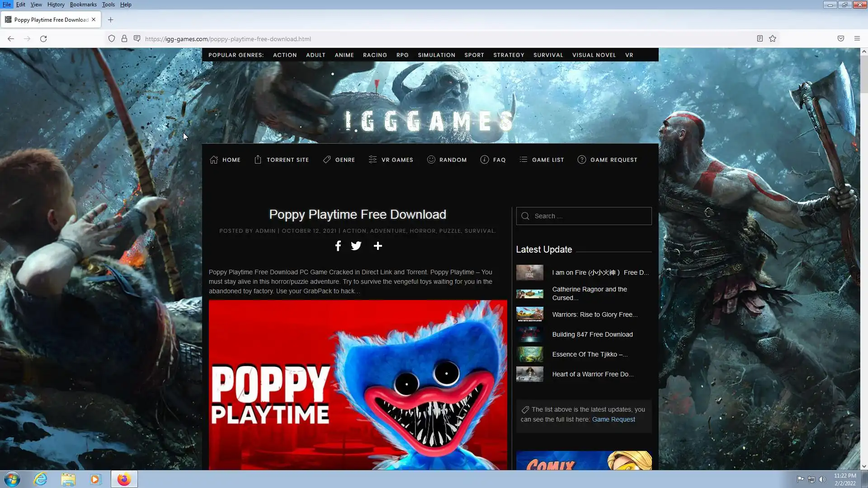Image resolution: width=868 pixels, height=488 pixels.
Task: Reload the current page
Action: pyautogui.click(x=43, y=39)
